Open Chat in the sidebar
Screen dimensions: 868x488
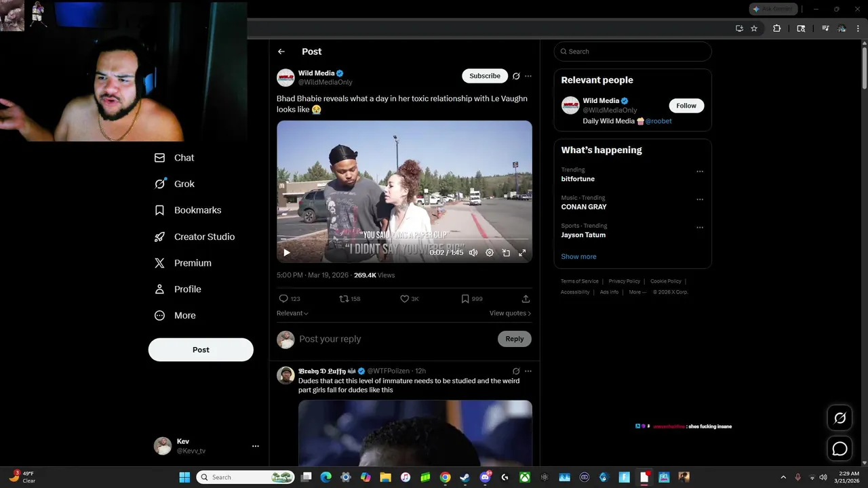point(174,158)
